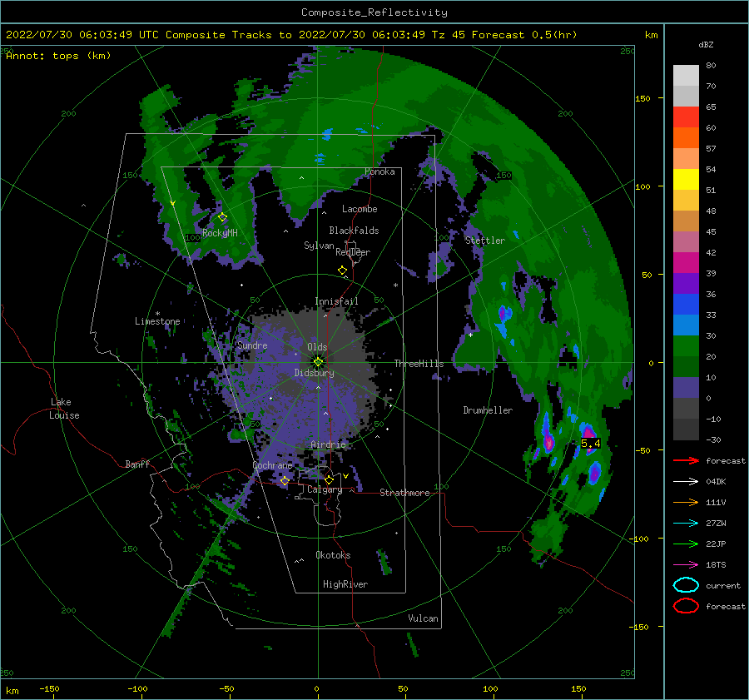Viewport: 749px width, 700px height.
Task: Click the Okotoks label
Action: [x=333, y=554]
